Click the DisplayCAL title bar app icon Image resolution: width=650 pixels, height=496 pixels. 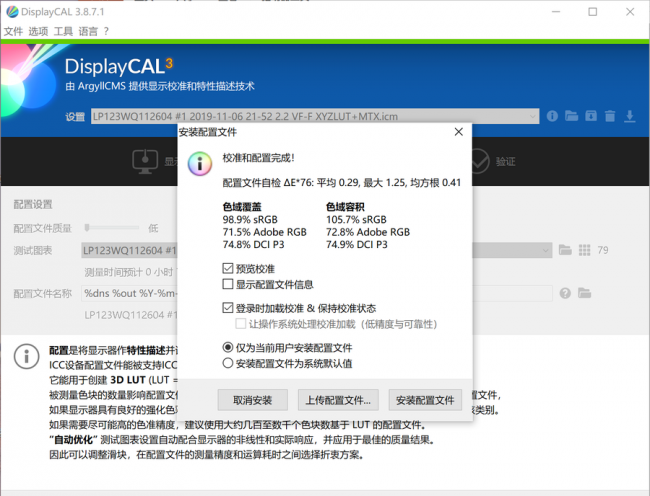(12, 12)
